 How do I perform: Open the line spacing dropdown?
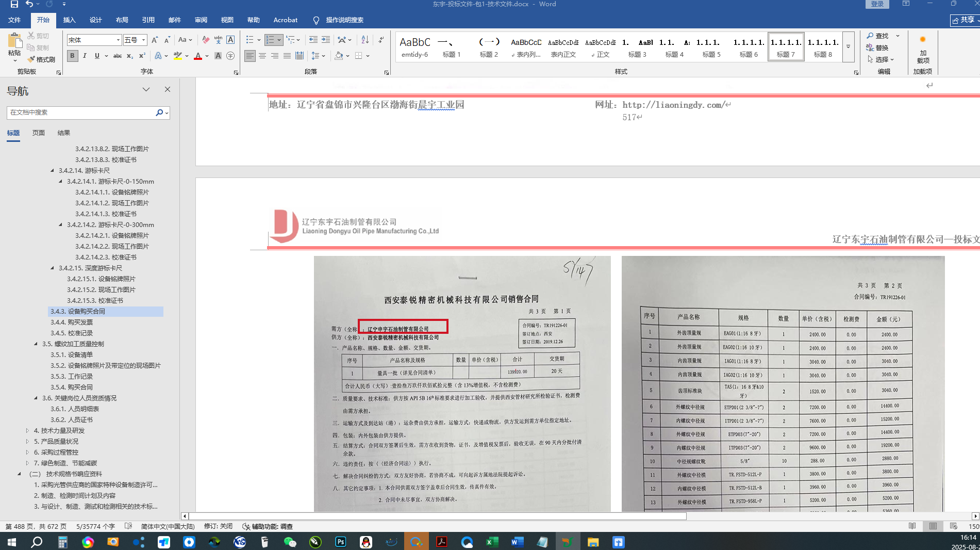point(318,56)
